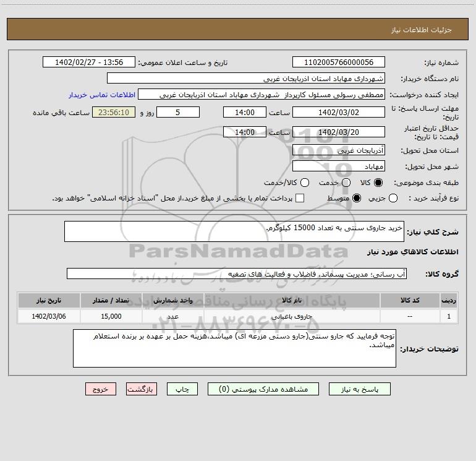Select the کالا/خدمت radio button
476x461 pixels.
305,183
